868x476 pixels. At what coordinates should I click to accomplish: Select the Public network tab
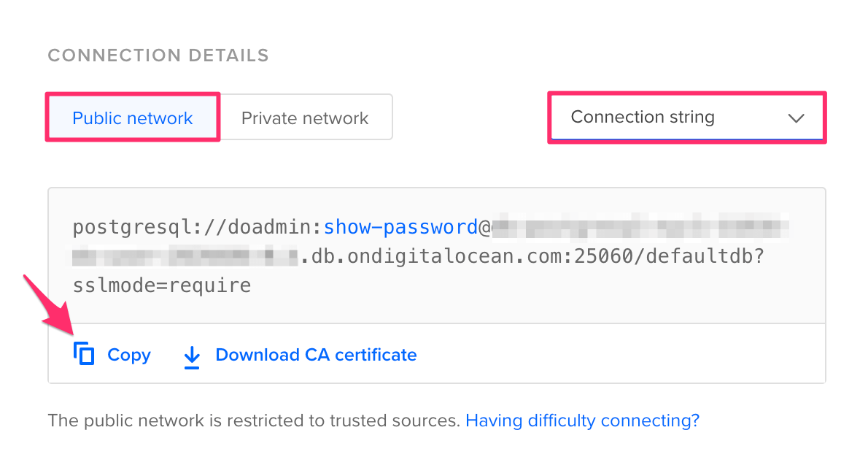coord(132,117)
